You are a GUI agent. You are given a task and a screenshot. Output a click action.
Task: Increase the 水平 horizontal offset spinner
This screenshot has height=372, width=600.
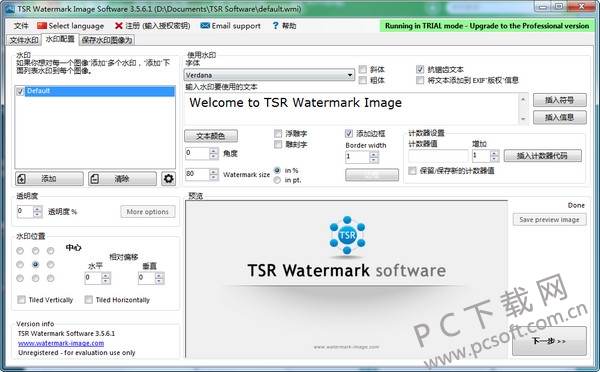coord(106,276)
